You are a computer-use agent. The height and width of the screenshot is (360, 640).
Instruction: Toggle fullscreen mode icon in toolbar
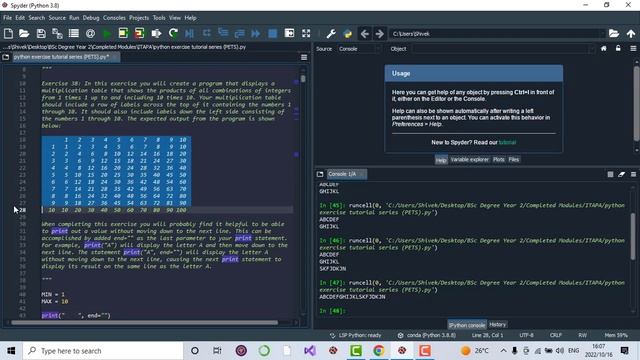click(306, 33)
